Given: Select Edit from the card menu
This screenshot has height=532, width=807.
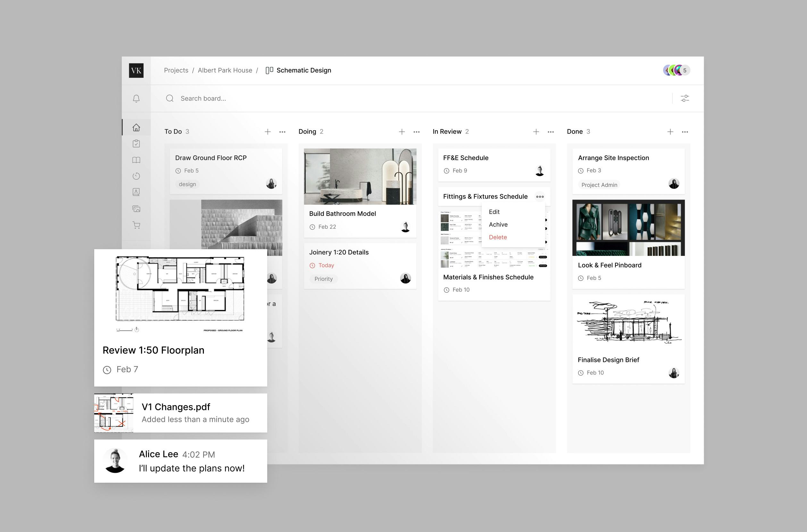Looking at the screenshot, I should click(494, 212).
